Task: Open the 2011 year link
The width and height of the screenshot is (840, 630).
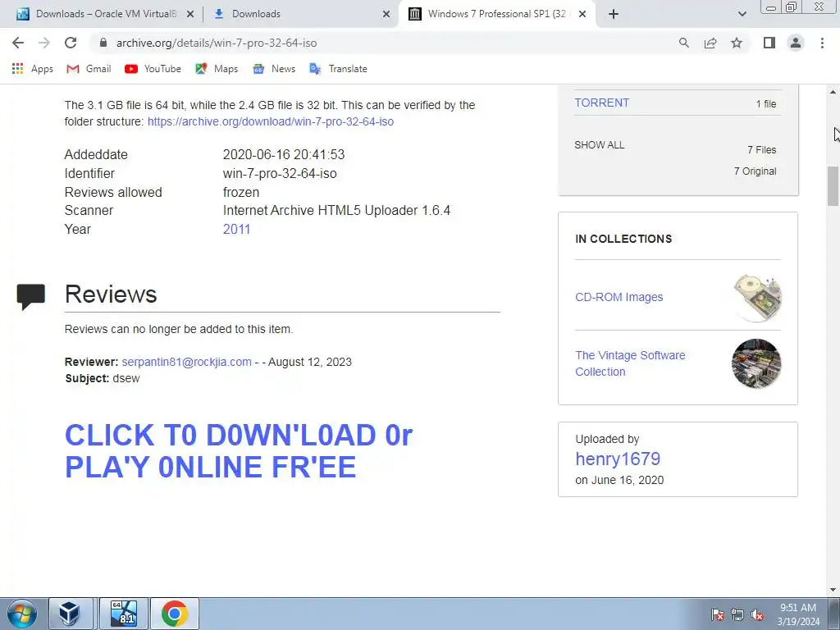Action: (236, 230)
